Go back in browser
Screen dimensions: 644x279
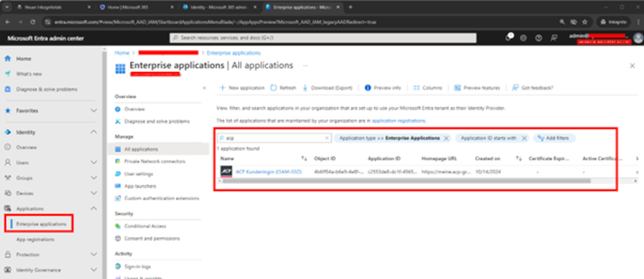(7, 22)
